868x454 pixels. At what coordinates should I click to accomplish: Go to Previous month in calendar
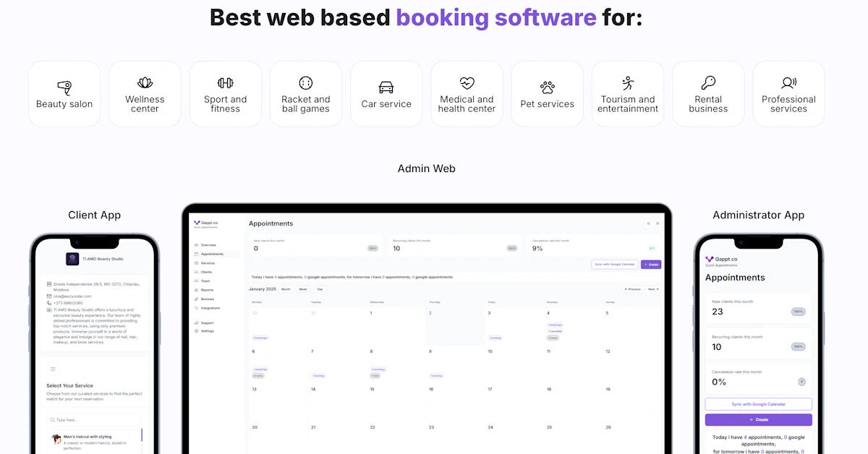[632, 289]
